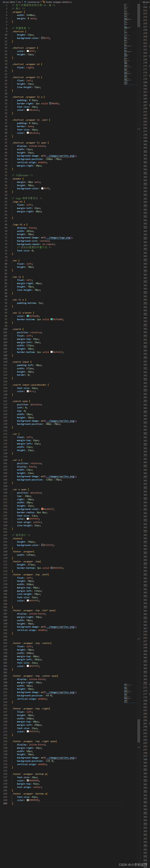Screen dimensions: 150x868
Task: Open the #999999 swatch on line 244
Action: click(28, 800)
